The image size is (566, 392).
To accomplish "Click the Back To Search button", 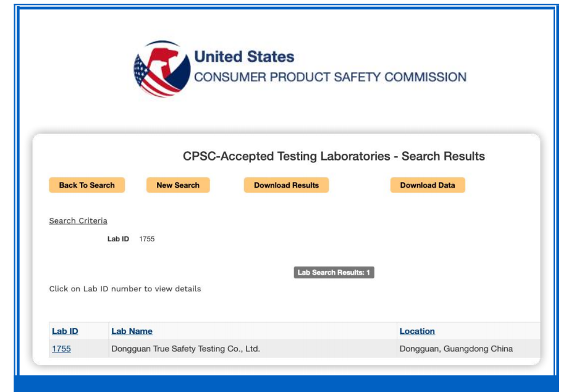I will (87, 185).
